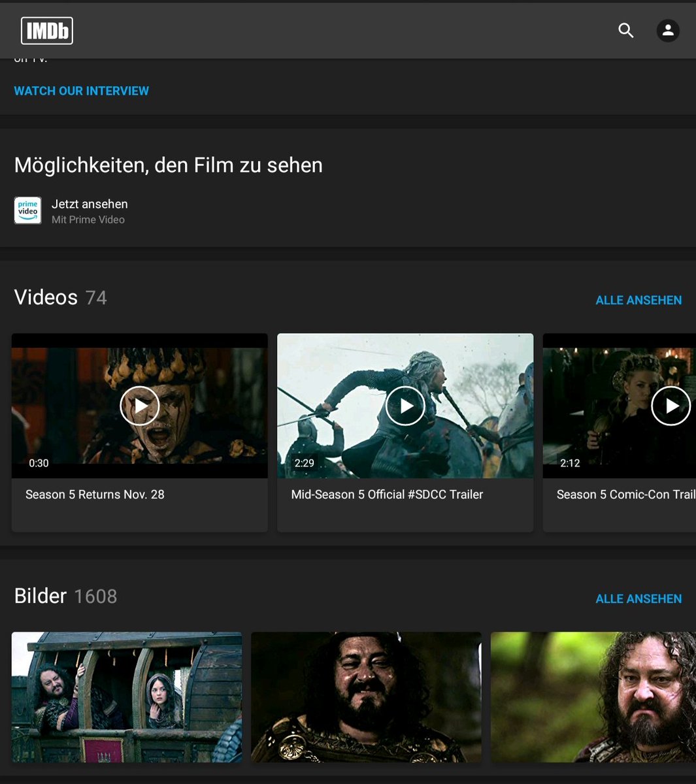The image size is (696, 784).
Task: Open photo of smiling bearded man in armor
Action: [x=366, y=697]
